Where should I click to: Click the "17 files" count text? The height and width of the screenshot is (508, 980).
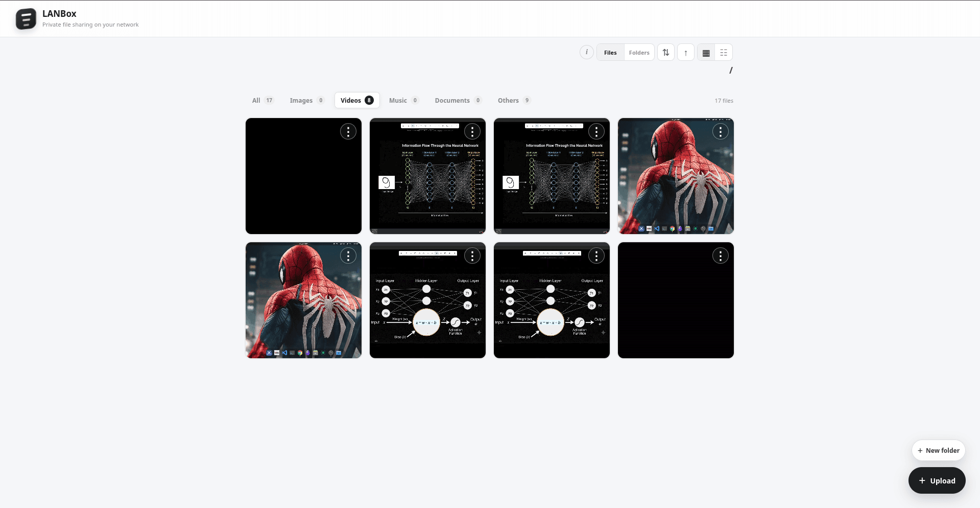click(724, 101)
